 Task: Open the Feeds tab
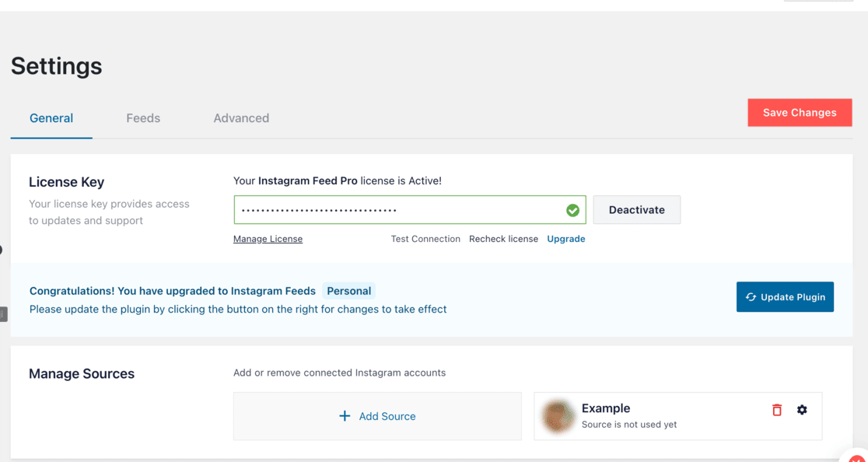[x=143, y=118]
